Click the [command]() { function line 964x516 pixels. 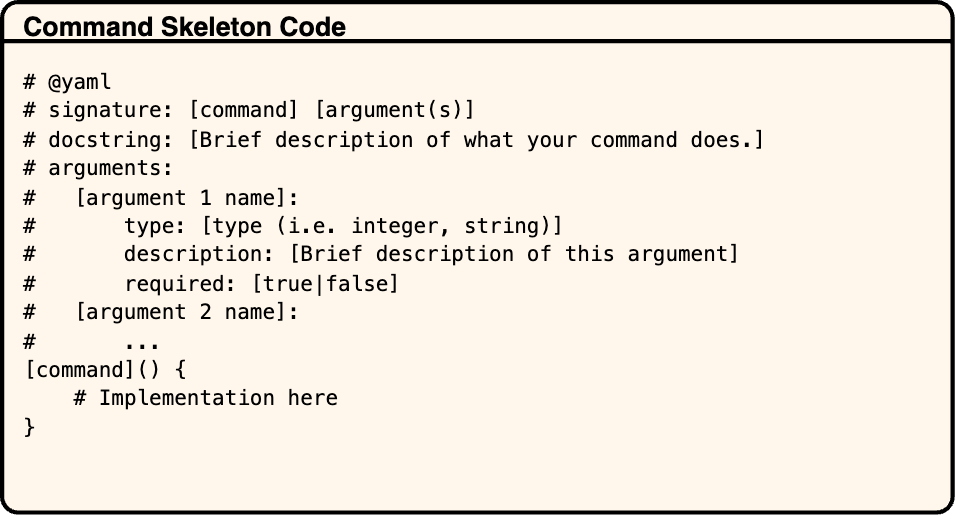(x=105, y=370)
